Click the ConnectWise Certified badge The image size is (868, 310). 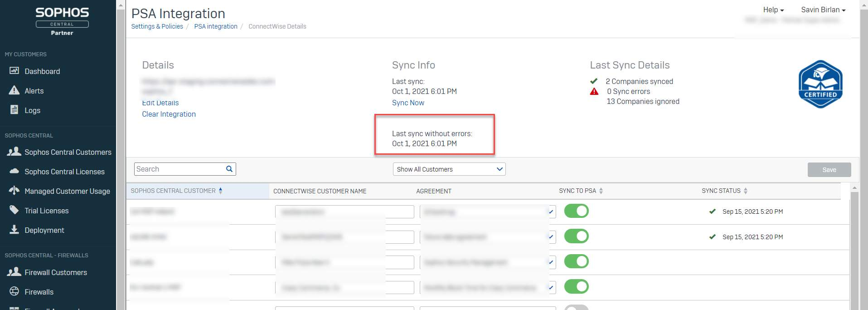pos(820,84)
